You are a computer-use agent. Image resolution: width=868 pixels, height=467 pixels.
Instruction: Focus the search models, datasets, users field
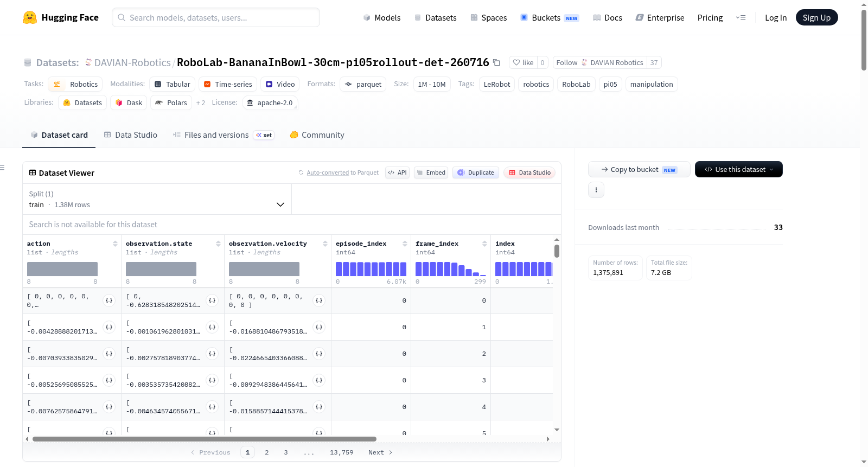click(216, 17)
